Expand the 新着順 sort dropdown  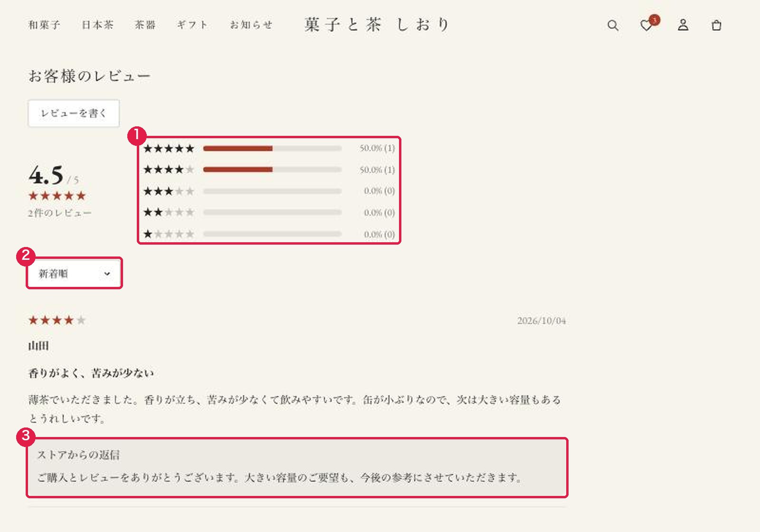[x=74, y=274]
